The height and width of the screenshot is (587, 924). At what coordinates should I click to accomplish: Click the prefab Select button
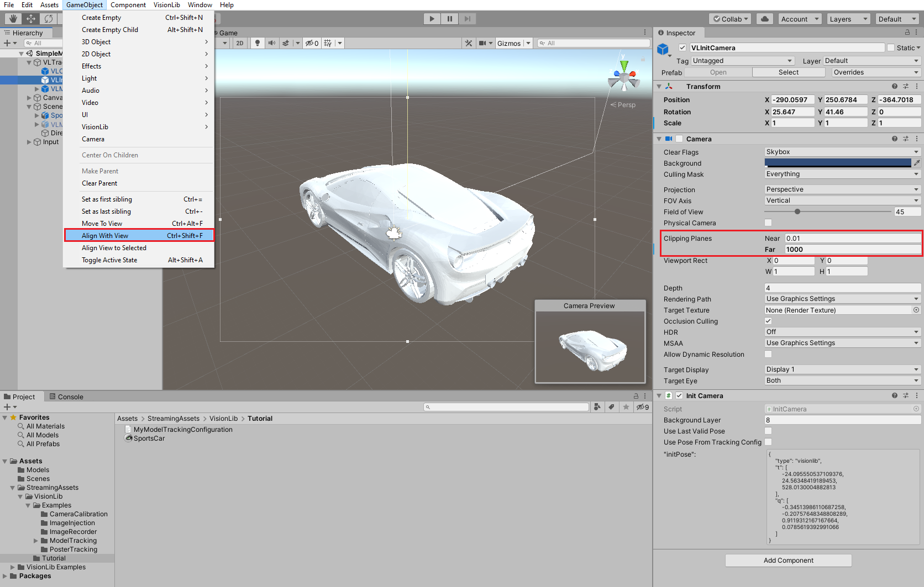pos(789,72)
